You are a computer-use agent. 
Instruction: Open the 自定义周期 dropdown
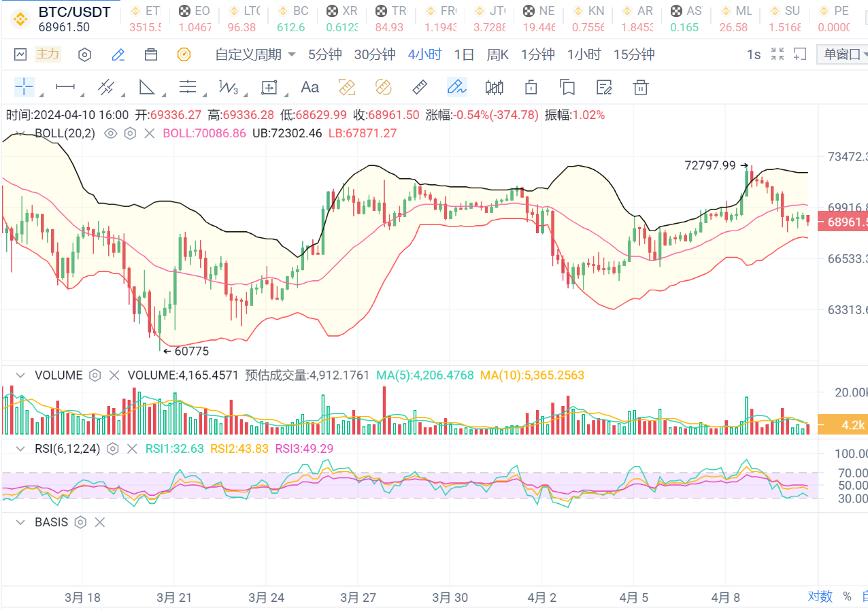pos(255,54)
